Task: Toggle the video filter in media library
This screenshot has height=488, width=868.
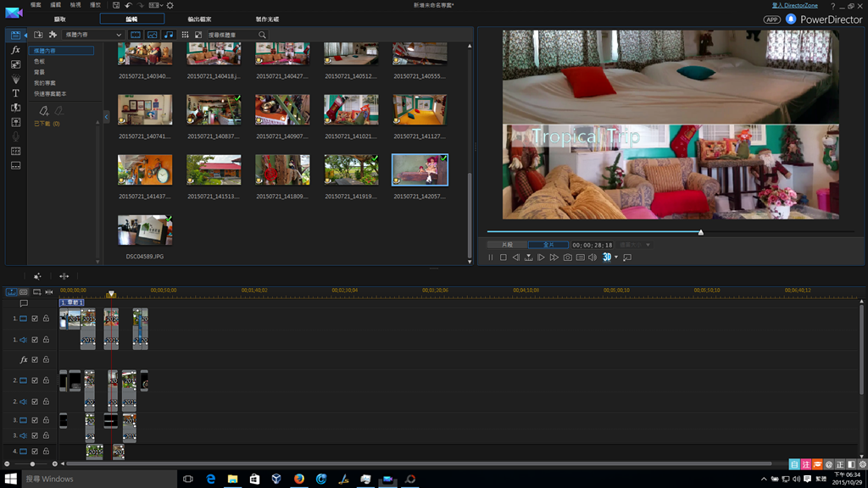Action: pyautogui.click(x=136, y=35)
